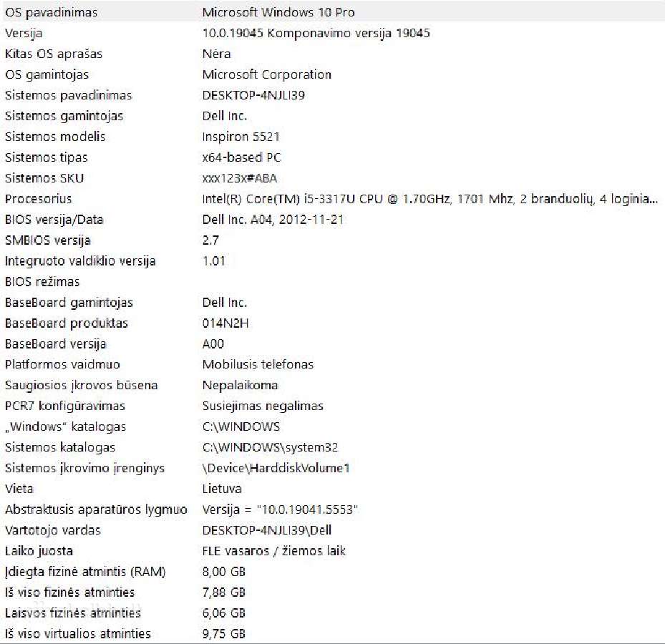Click 'DESKTOP-4NJLI39' system name value
The image size is (665, 644).
click(x=253, y=95)
